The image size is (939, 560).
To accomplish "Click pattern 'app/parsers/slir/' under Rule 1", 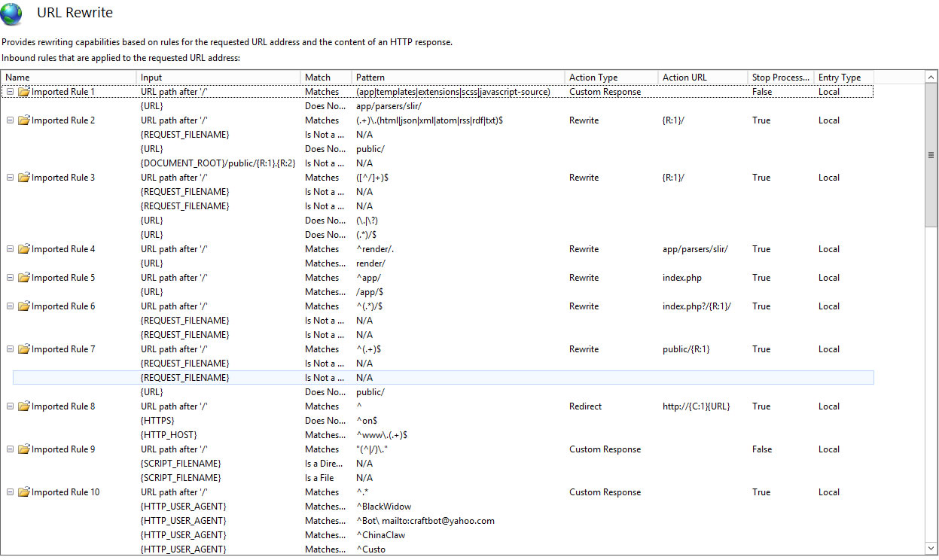I will [389, 106].
